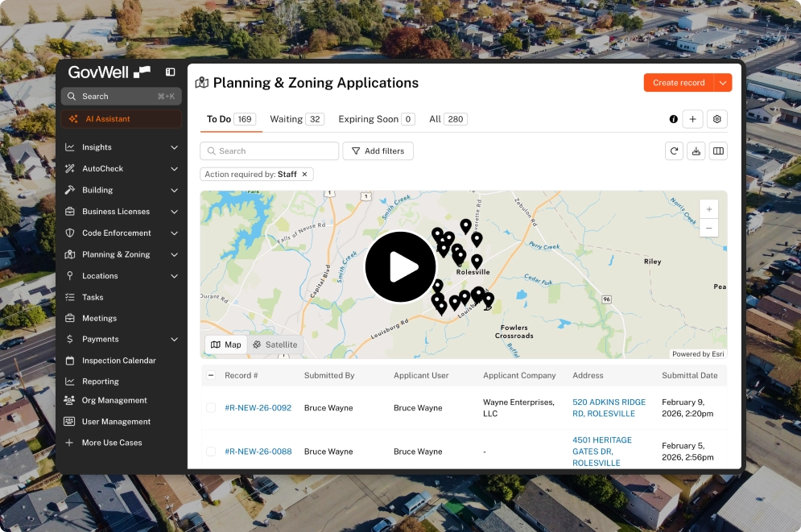Expand the Building section chevron
The image size is (801, 532).
pyautogui.click(x=174, y=190)
